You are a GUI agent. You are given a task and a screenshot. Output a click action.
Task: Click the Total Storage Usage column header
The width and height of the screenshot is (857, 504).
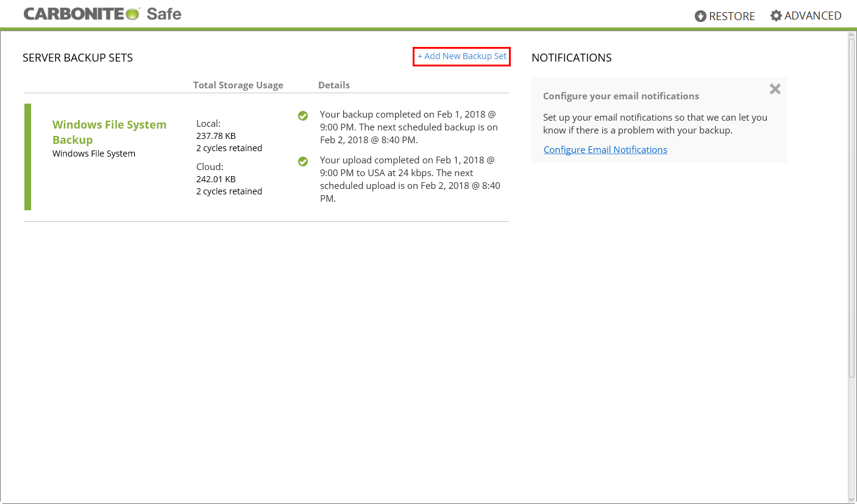(x=238, y=85)
